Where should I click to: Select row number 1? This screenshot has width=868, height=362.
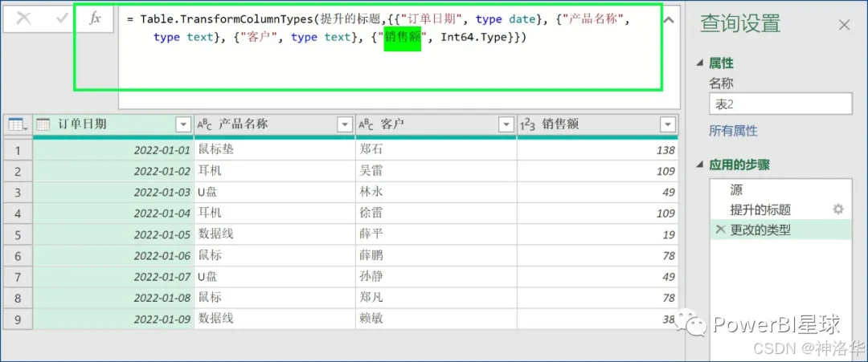click(x=18, y=150)
